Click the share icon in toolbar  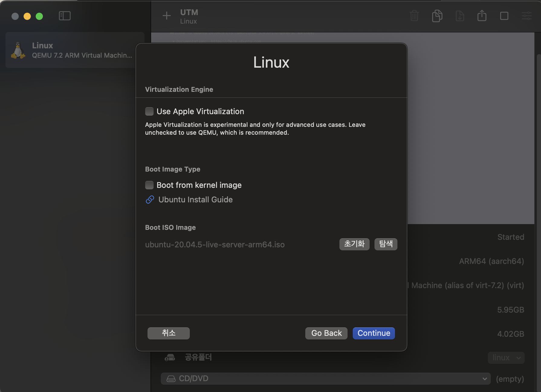tap(482, 15)
